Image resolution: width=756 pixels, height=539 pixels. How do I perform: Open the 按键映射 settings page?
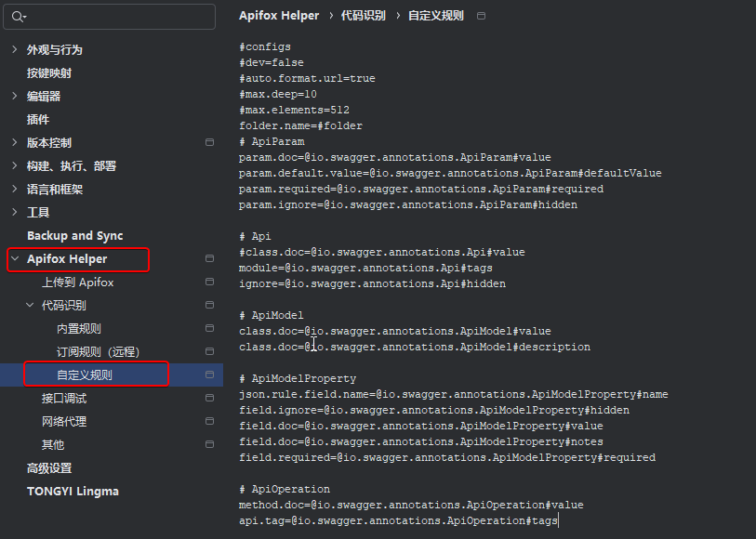pyautogui.click(x=49, y=72)
